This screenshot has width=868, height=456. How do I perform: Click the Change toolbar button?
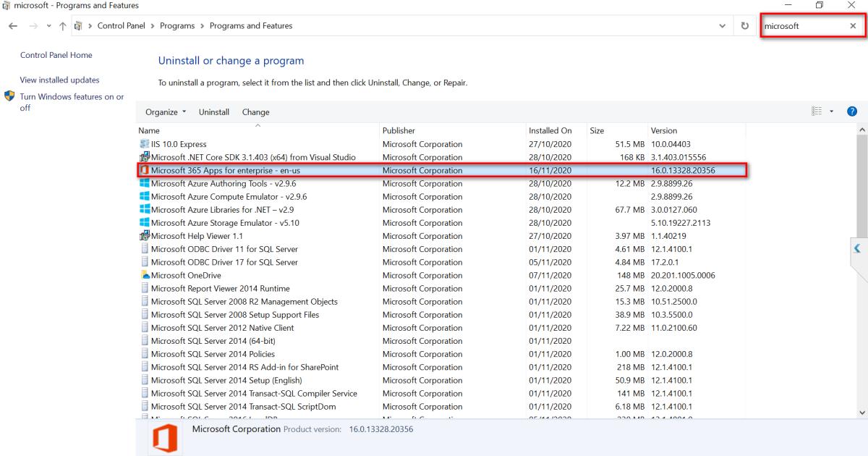(255, 112)
